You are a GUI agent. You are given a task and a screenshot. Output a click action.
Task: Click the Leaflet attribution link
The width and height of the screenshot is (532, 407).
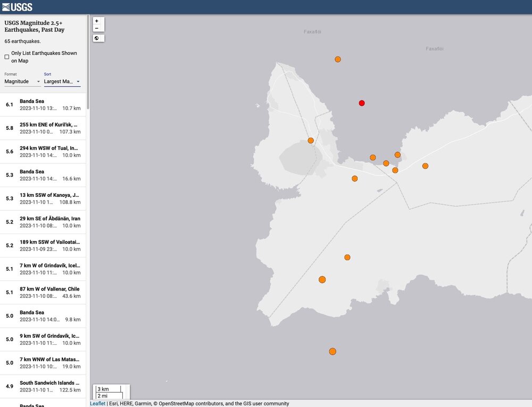pyautogui.click(x=97, y=403)
